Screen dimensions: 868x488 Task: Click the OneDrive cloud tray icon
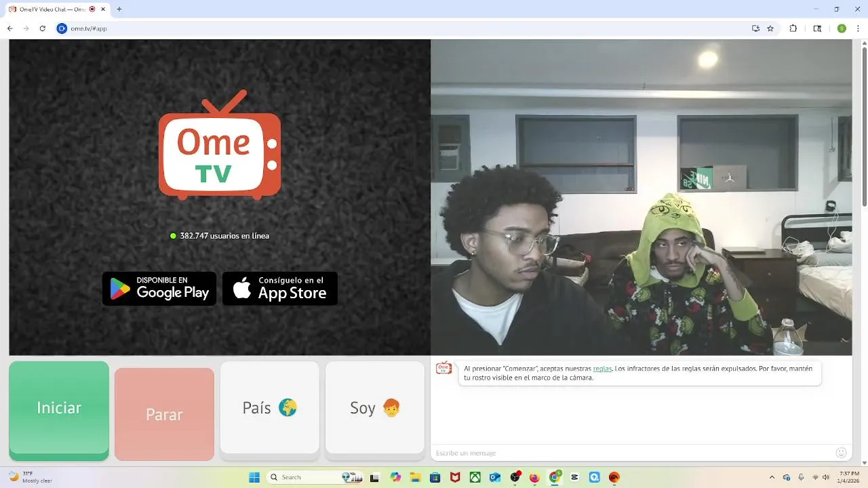787,477
